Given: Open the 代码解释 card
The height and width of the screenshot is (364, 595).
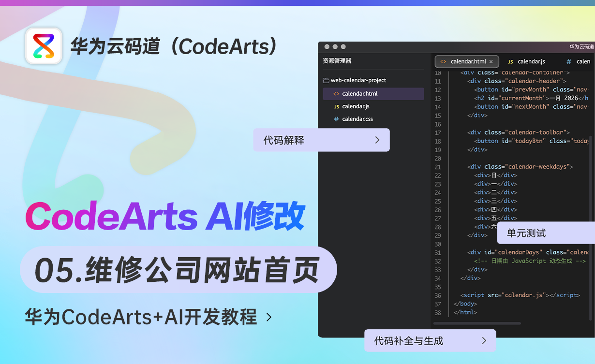Looking at the screenshot, I should pos(321,140).
